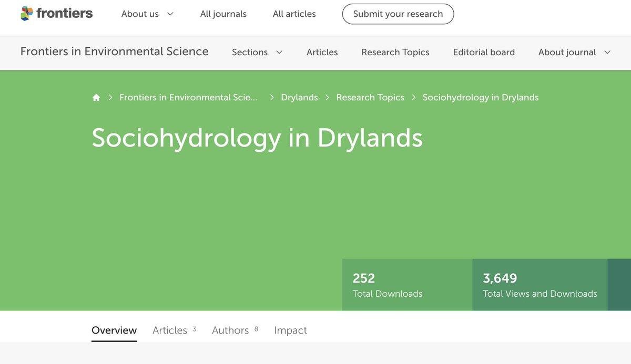
Task: Select the Overview tab
Action: pos(114,330)
